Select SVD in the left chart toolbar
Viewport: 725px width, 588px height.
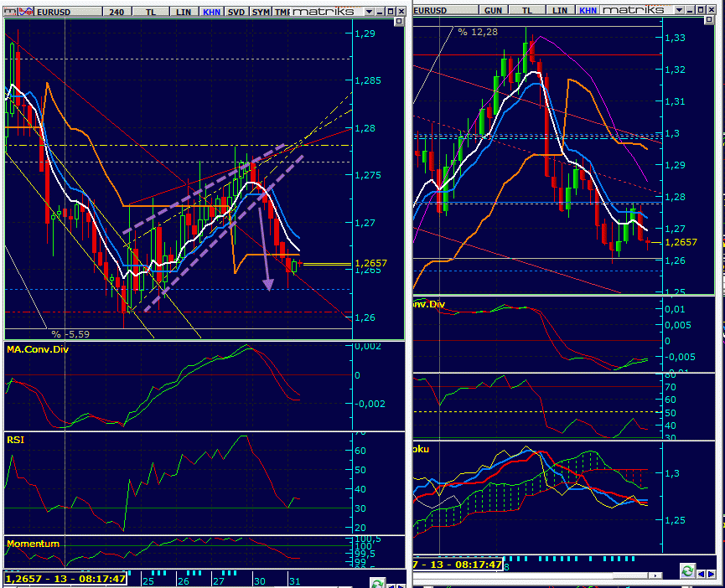(x=237, y=11)
